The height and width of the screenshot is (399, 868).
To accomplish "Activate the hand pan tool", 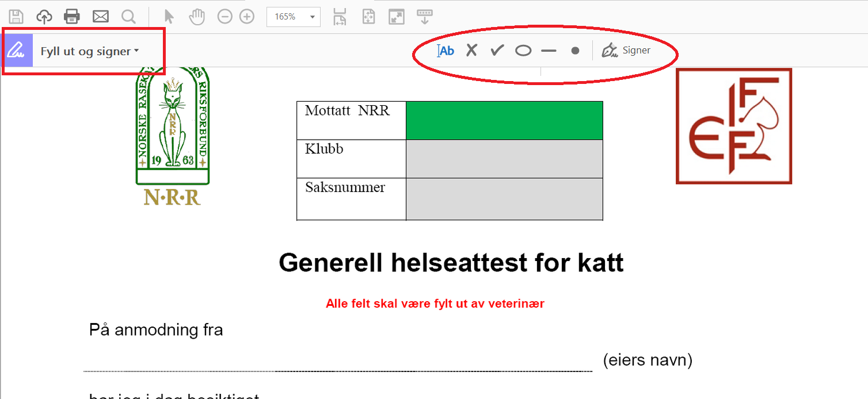I will pyautogui.click(x=197, y=17).
